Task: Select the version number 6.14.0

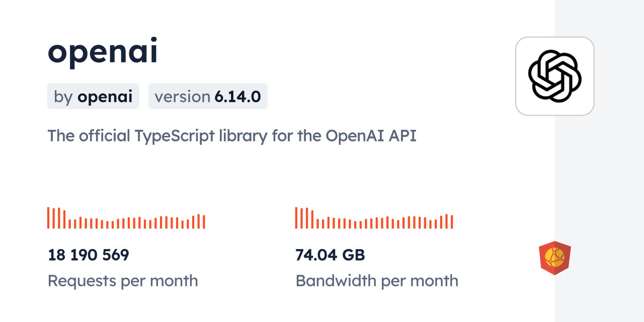Action: click(x=237, y=97)
